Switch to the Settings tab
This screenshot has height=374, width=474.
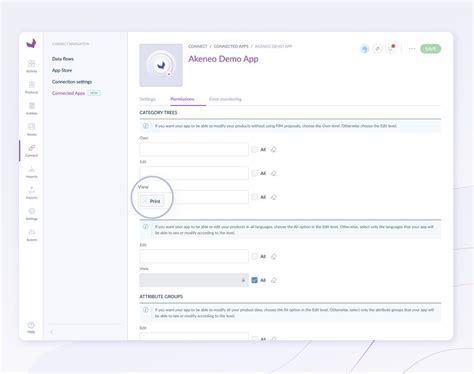pyautogui.click(x=147, y=99)
